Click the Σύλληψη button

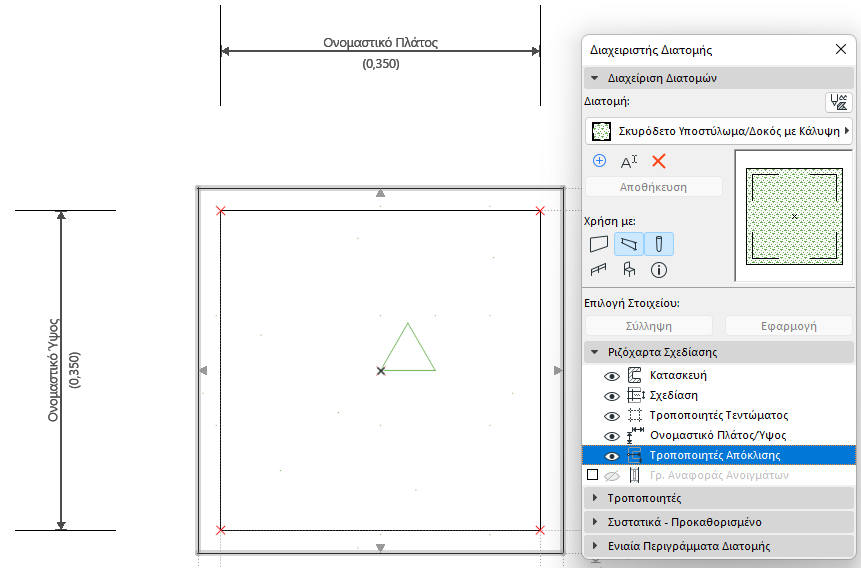(x=648, y=326)
